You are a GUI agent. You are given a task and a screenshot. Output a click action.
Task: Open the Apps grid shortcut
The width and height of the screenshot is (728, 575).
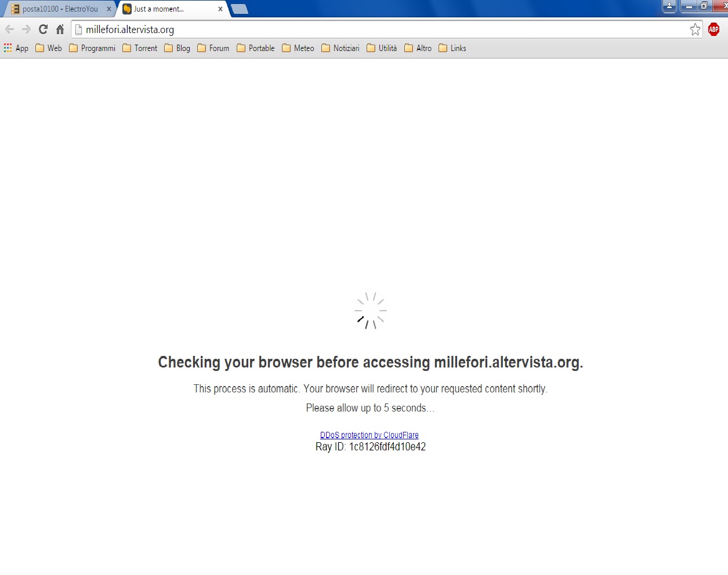pos(16,48)
